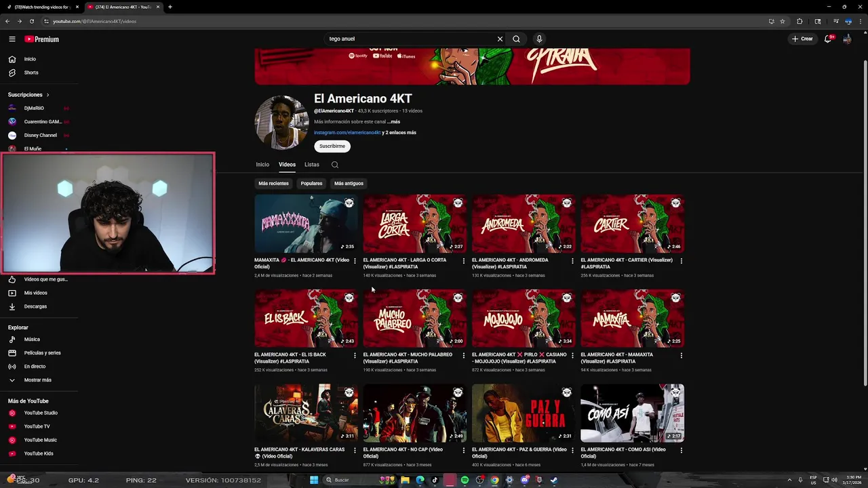This screenshot has width=868, height=488.
Task: Open more options for ANDROMEDA video
Action: click(572, 261)
